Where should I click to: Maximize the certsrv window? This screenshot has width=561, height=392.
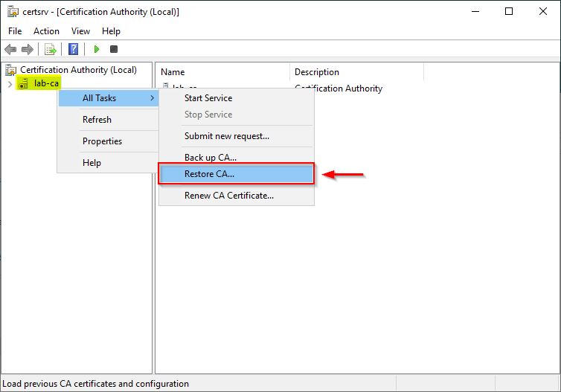[509, 11]
